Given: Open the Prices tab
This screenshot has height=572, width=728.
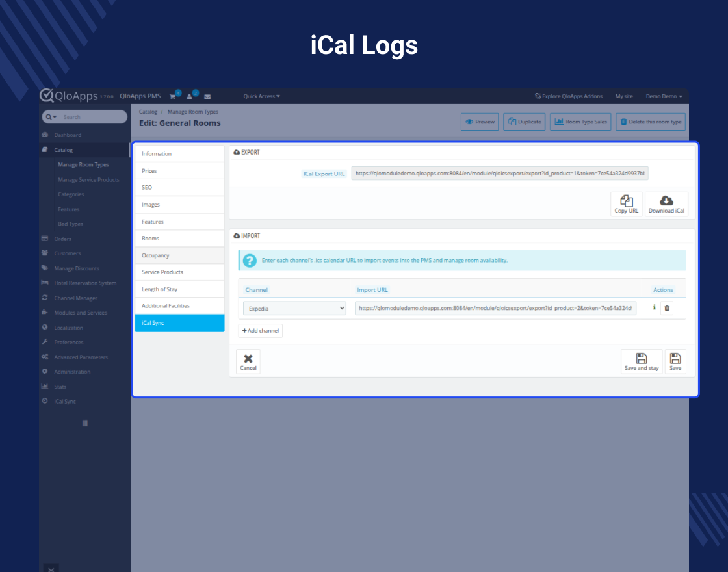Looking at the screenshot, I should [x=179, y=171].
